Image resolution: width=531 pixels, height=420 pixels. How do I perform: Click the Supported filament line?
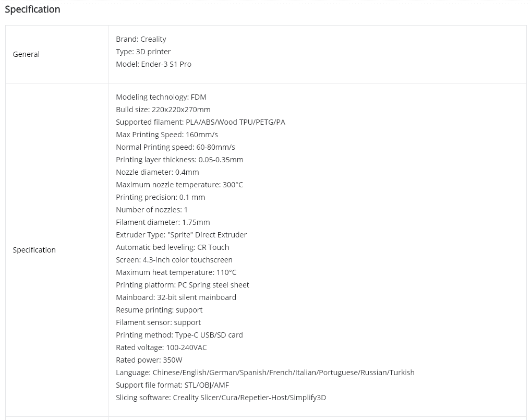point(200,122)
